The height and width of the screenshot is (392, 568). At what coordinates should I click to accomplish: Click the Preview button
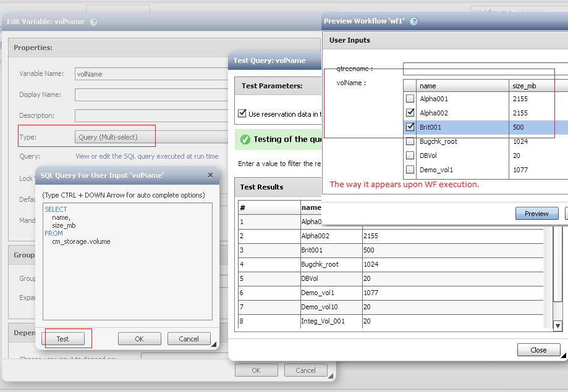pyautogui.click(x=536, y=213)
